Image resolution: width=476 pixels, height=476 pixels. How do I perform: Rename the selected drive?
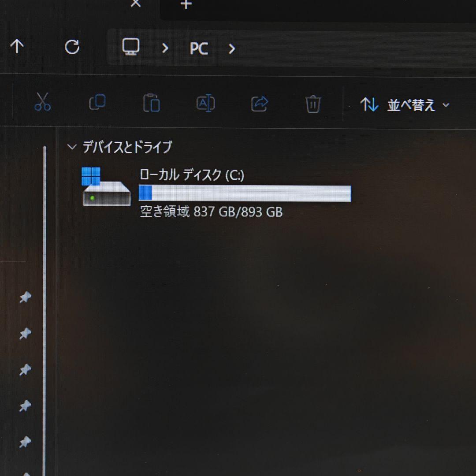coord(205,102)
